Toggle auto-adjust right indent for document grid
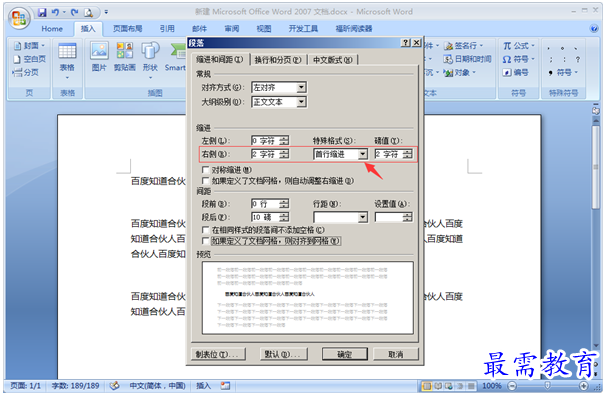605x396 pixels. pos(206,181)
